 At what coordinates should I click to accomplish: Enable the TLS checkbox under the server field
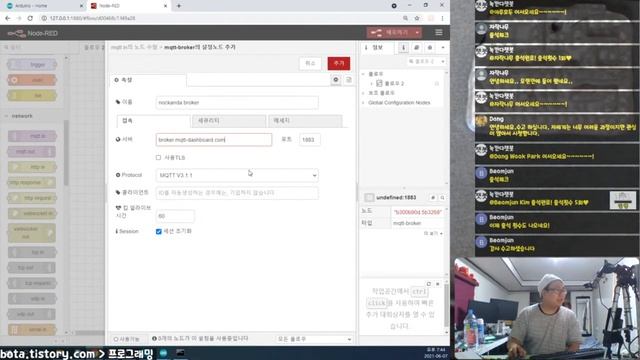pyautogui.click(x=158, y=158)
